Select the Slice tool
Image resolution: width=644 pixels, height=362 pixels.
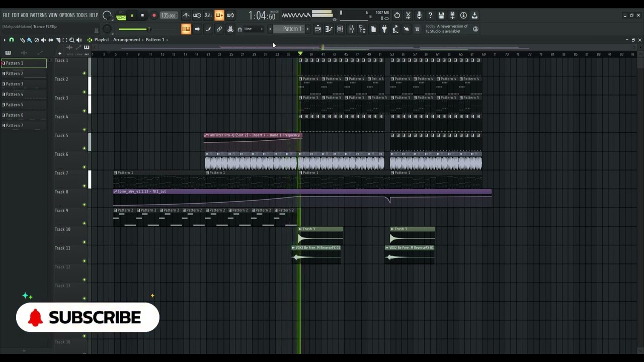click(58, 40)
